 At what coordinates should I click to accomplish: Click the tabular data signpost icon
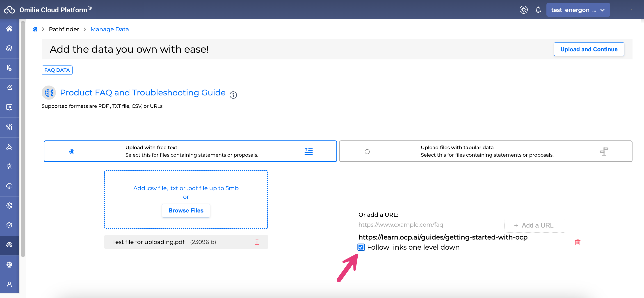604,151
